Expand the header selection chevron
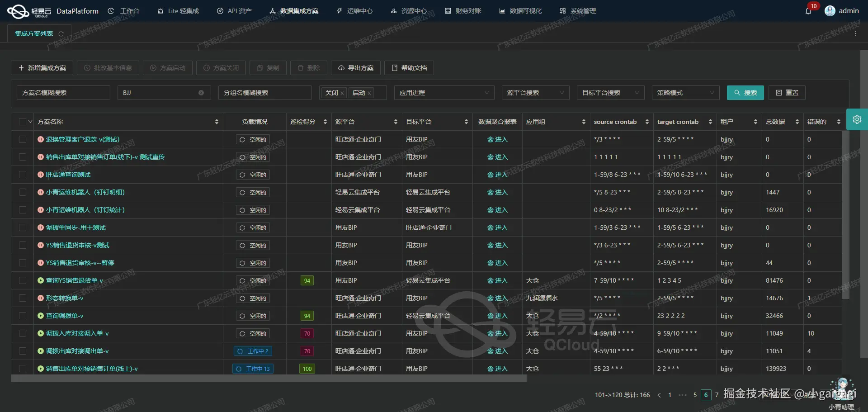Image resolution: width=868 pixels, height=412 pixels. point(30,122)
